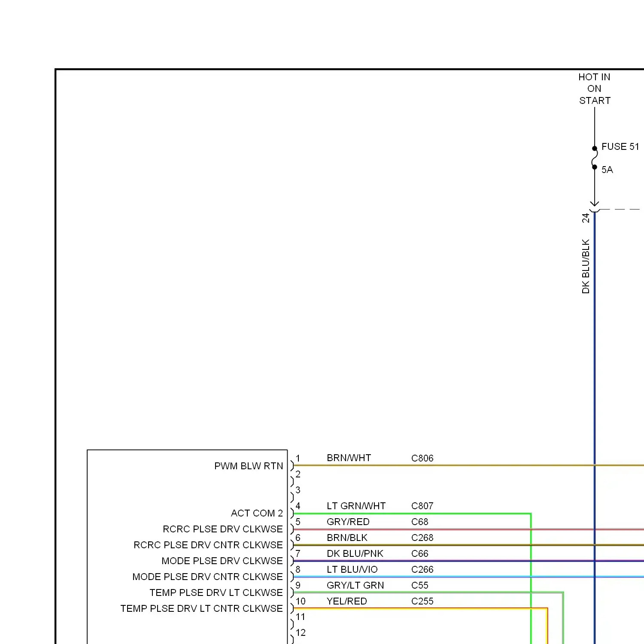
Task: Select RCRC PLSE DRV CLKWSE label
Action: (223, 529)
